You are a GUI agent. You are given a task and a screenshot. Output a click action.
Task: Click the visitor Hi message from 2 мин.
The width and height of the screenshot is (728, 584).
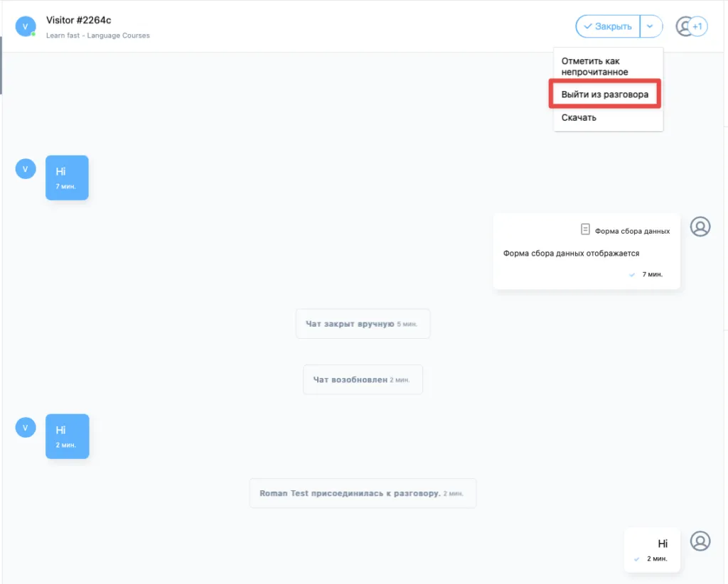(x=68, y=436)
